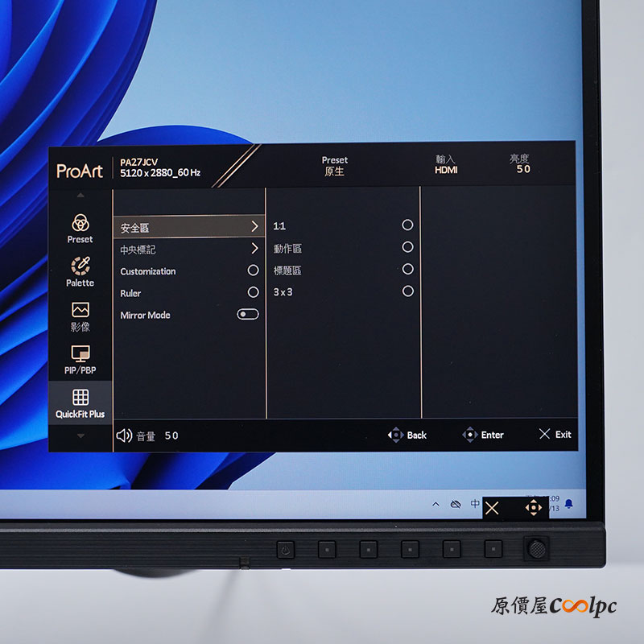Expand the 安全區 submenu chevron
This screenshot has height=644, width=644.
click(x=254, y=226)
